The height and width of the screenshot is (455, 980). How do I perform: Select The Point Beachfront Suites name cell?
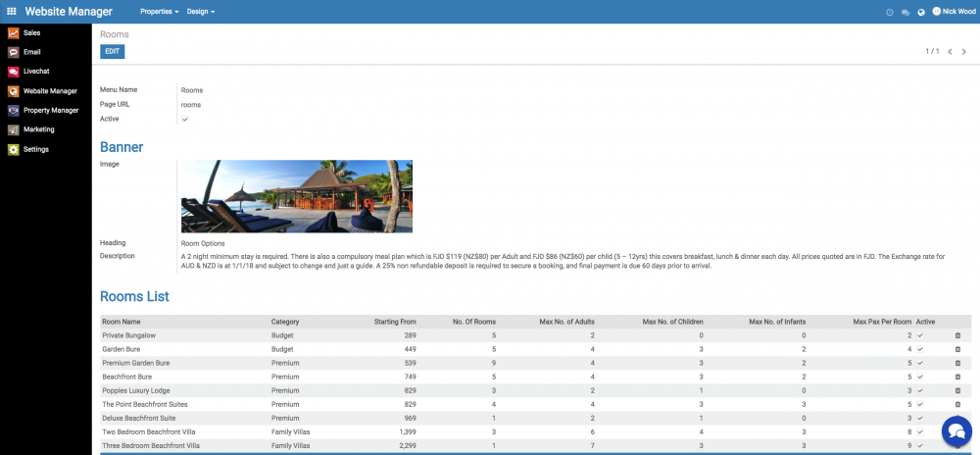tap(144, 404)
